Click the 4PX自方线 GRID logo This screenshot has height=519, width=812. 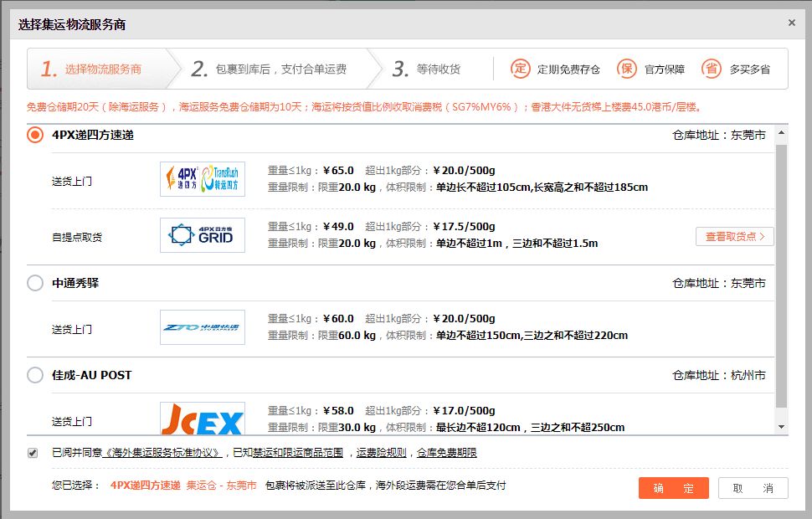202,235
